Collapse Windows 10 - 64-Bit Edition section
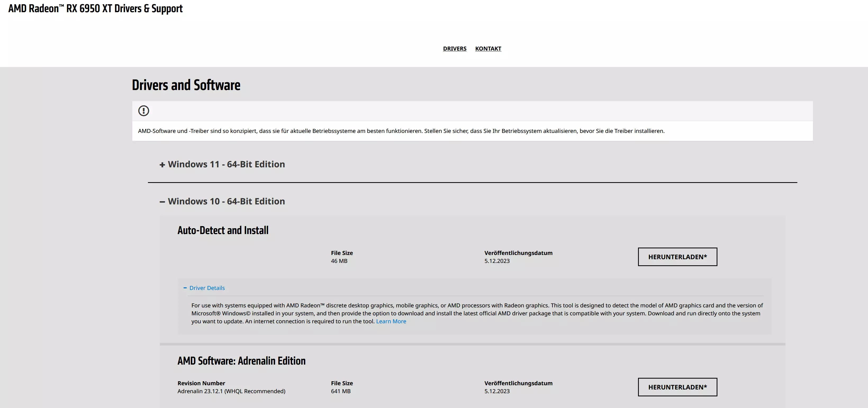The height and width of the screenshot is (408, 868). point(222,201)
